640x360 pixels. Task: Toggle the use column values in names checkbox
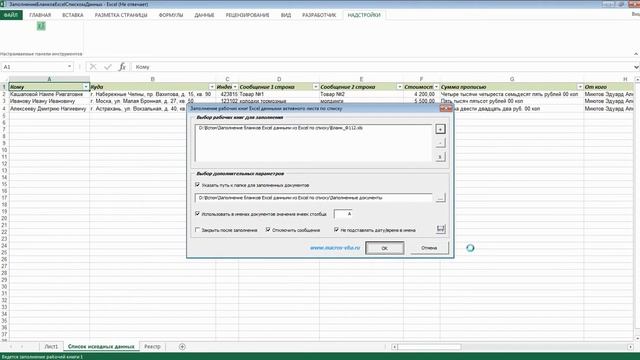(198, 213)
